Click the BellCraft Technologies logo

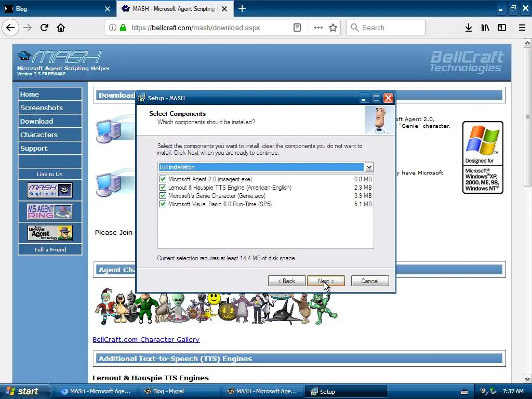click(467, 61)
